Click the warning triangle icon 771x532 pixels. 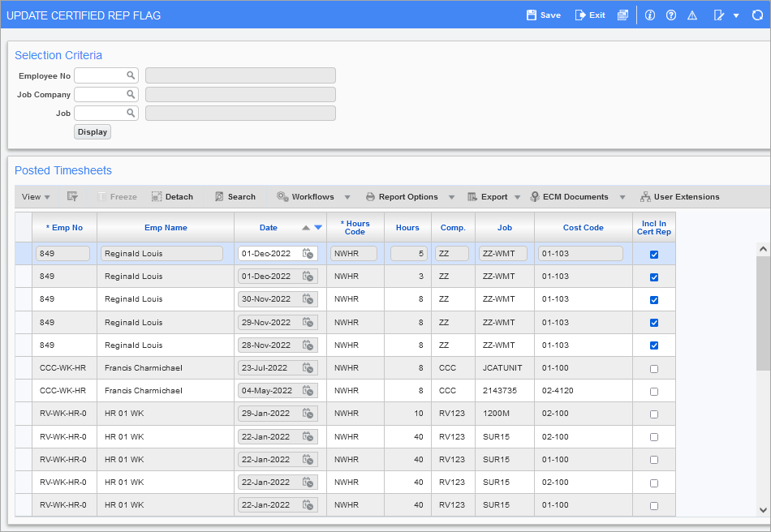click(692, 15)
